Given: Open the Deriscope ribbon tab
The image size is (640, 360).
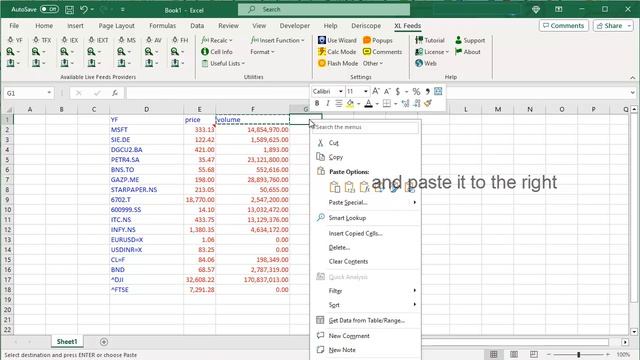Looking at the screenshot, I should point(366,26).
